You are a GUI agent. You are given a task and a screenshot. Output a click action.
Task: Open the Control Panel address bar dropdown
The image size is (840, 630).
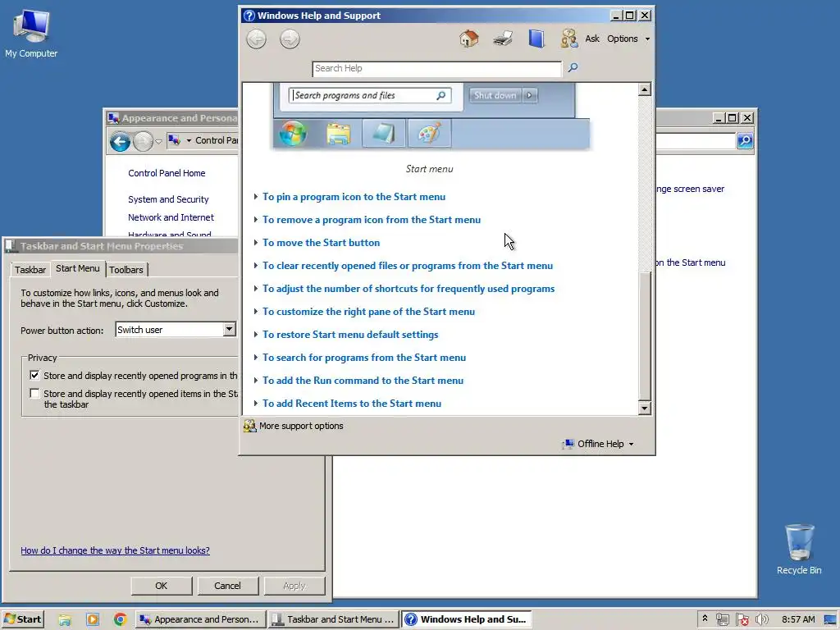click(189, 141)
